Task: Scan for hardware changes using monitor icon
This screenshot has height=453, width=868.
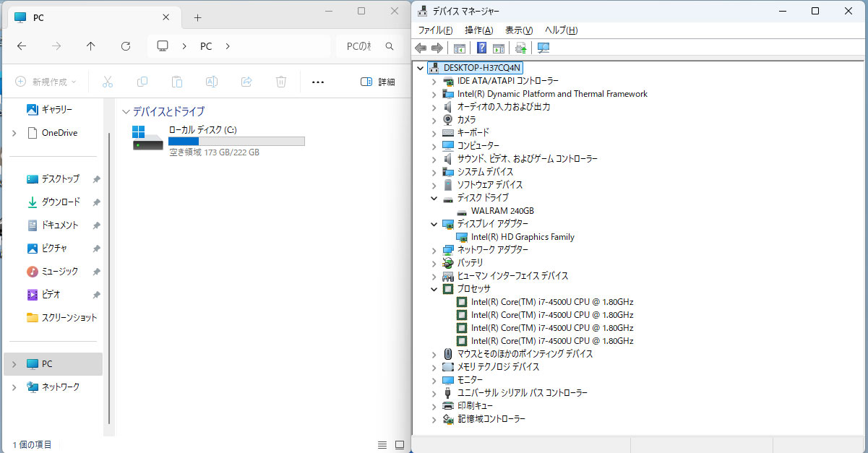Action: [x=543, y=48]
